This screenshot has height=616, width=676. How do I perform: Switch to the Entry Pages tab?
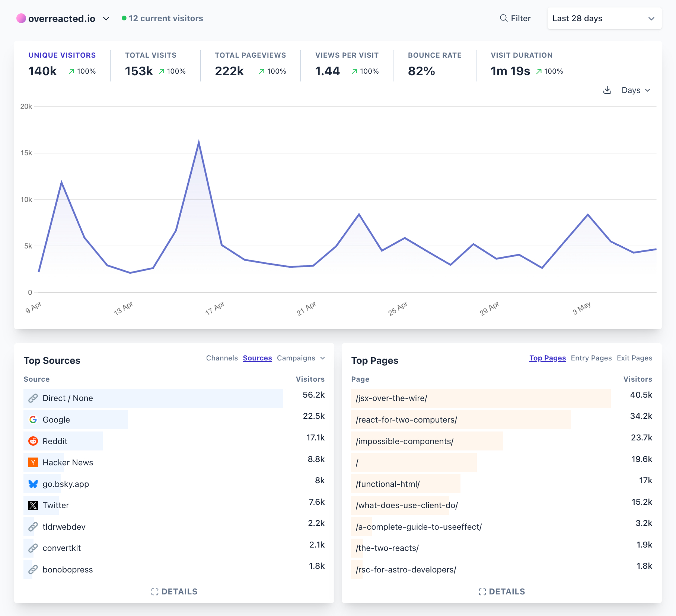coord(591,358)
